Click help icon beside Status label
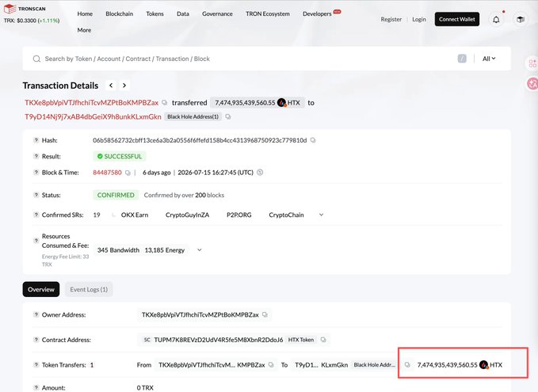The image size is (538, 392). pyautogui.click(x=36, y=195)
